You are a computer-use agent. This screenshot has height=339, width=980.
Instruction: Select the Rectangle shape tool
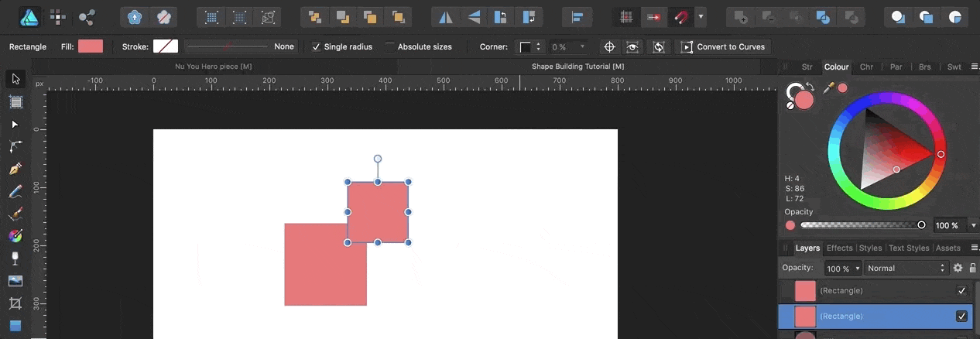(15, 326)
